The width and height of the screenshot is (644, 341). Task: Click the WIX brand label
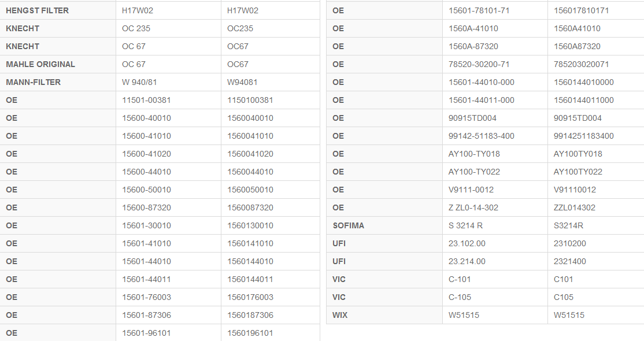coord(340,315)
